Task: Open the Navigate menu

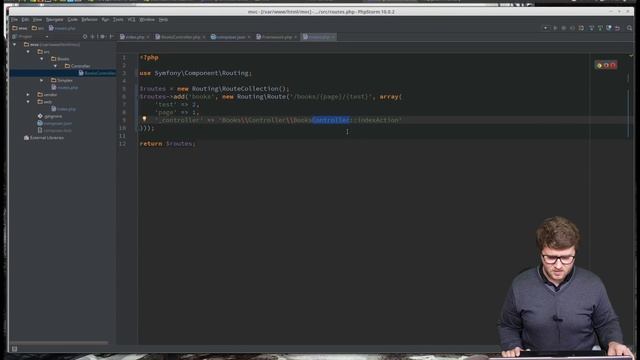Action: 54,20
